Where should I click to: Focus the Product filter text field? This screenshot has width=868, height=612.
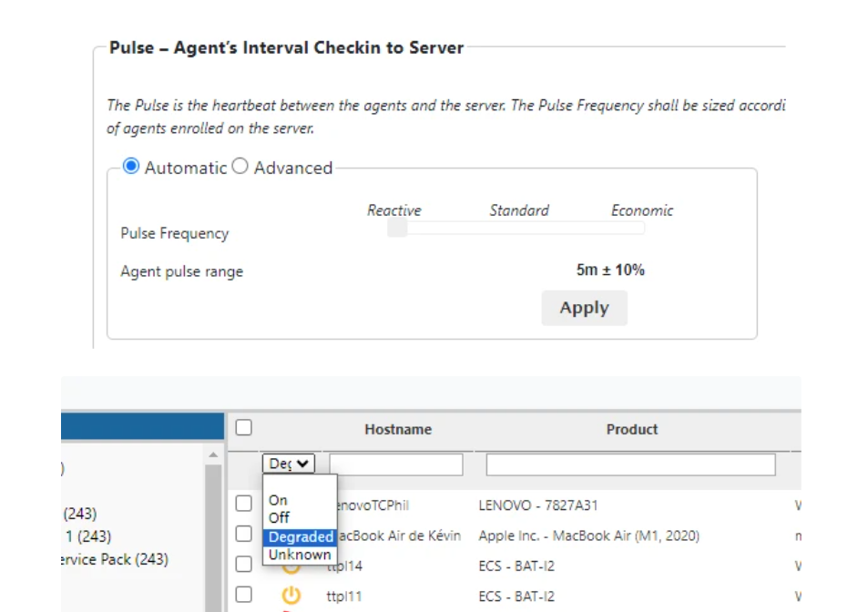pyautogui.click(x=630, y=464)
